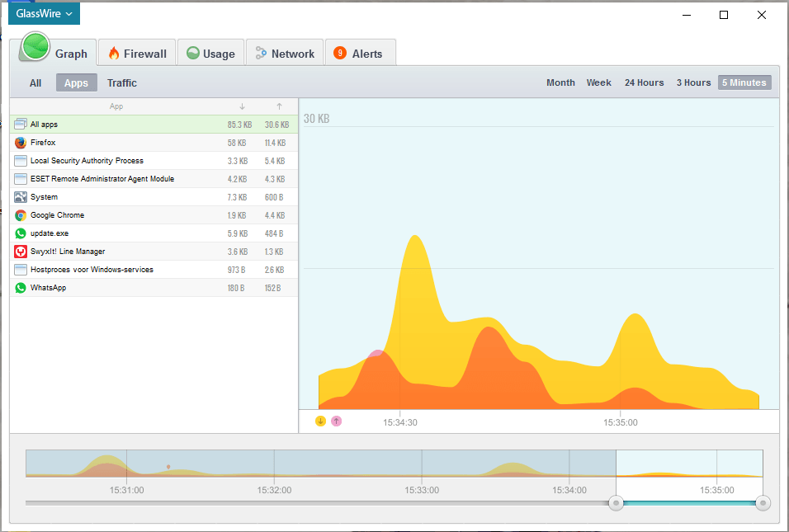This screenshot has width=789, height=532.
Task: Click the All apps windows icon
Action: (21, 125)
